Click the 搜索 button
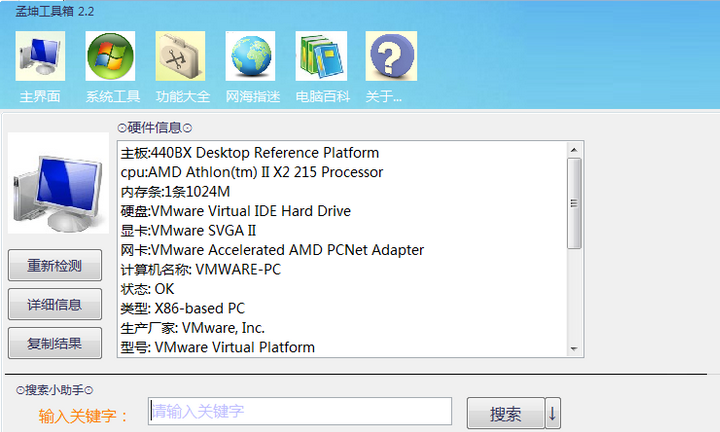Screen dimensions: 720x432 (x=506, y=413)
